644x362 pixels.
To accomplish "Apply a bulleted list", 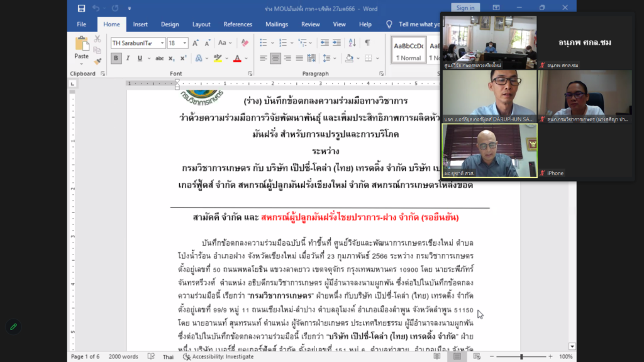I will tap(264, 43).
